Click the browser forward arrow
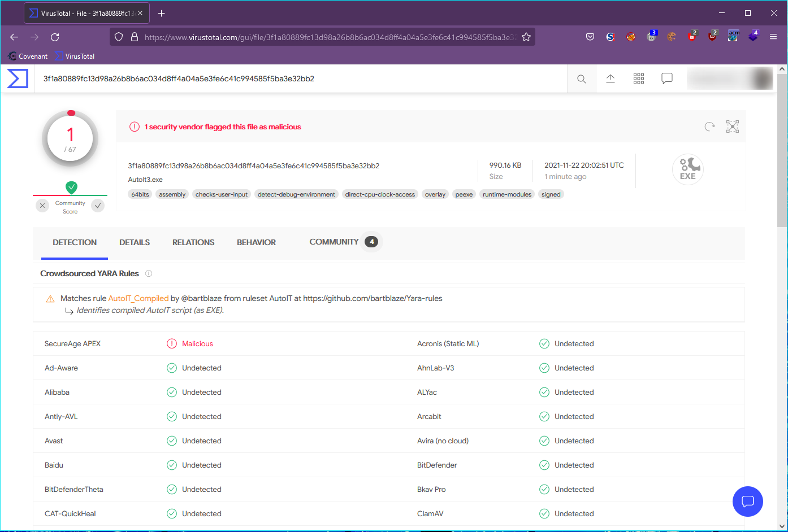 (34, 37)
